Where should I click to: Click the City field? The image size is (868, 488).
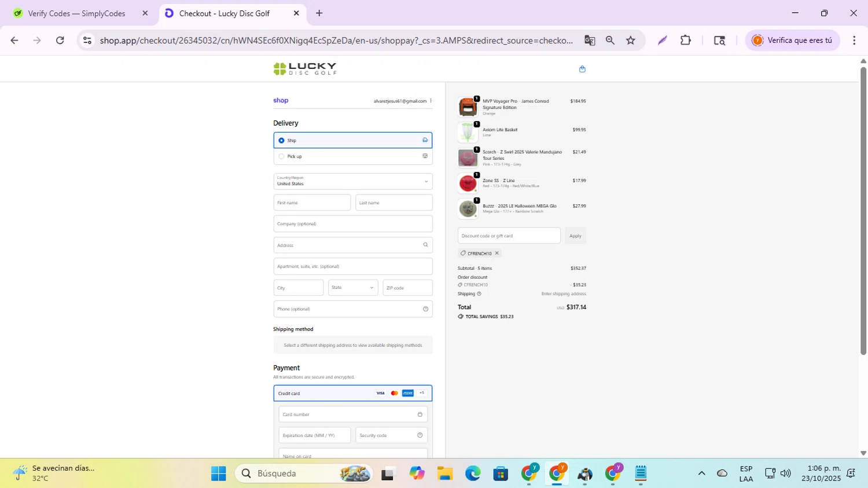click(299, 288)
